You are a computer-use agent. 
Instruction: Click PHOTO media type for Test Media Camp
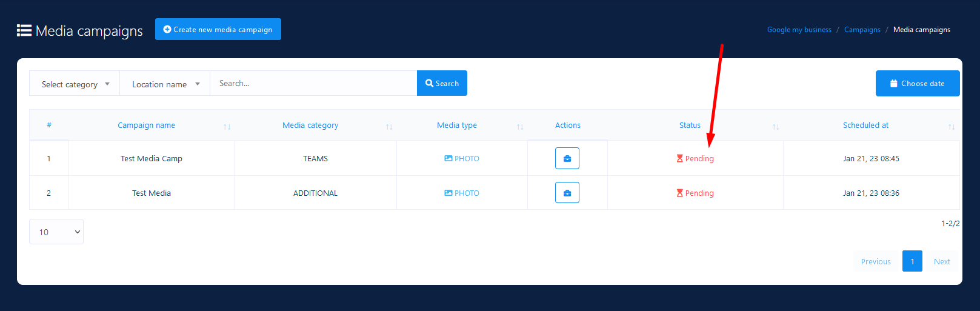[462, 158]
